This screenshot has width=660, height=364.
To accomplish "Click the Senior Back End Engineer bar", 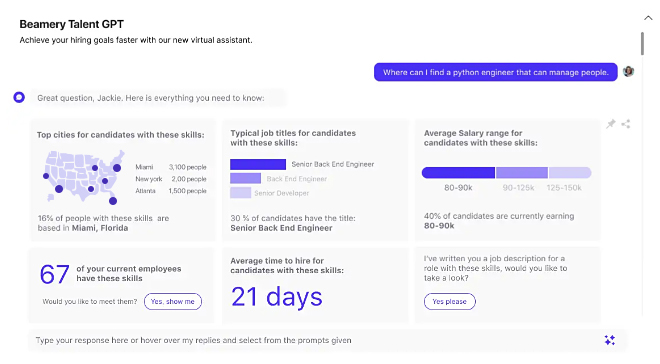I will (258, 164).
